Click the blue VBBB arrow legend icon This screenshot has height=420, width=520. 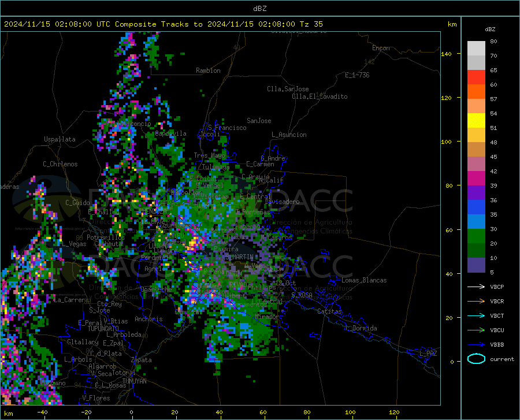click(x=476, y=344)
